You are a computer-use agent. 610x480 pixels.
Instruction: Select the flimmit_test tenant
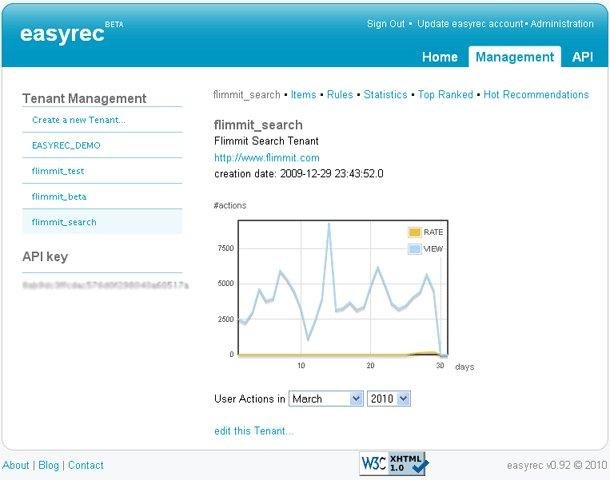(x=58, y=171)
